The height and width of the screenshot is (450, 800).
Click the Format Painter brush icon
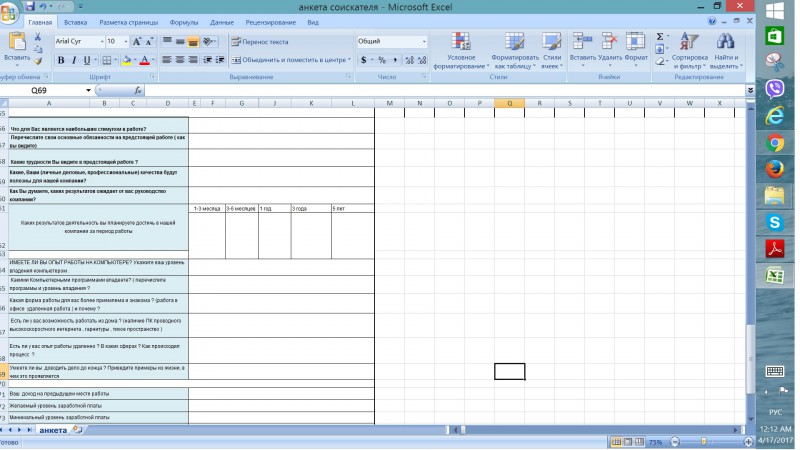tap(38, 61)
